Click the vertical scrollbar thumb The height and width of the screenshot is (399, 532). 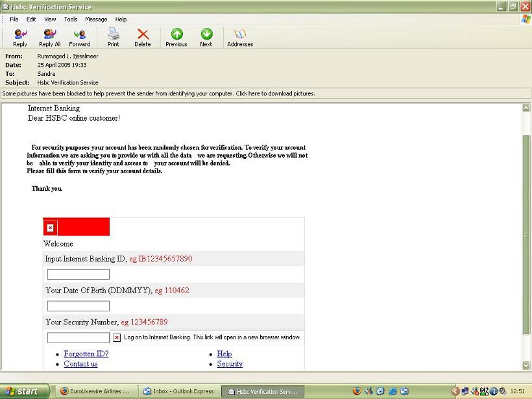[526, 234]
